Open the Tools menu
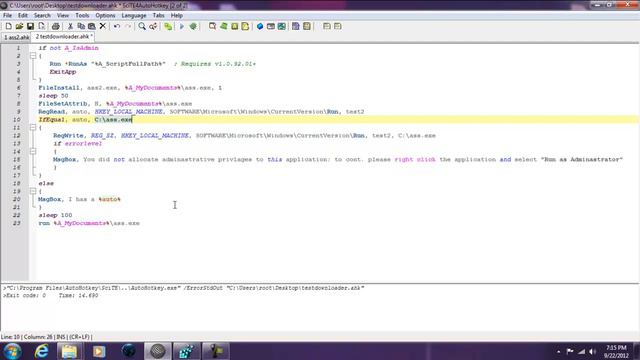640x360 pixels. pos(82,16)
